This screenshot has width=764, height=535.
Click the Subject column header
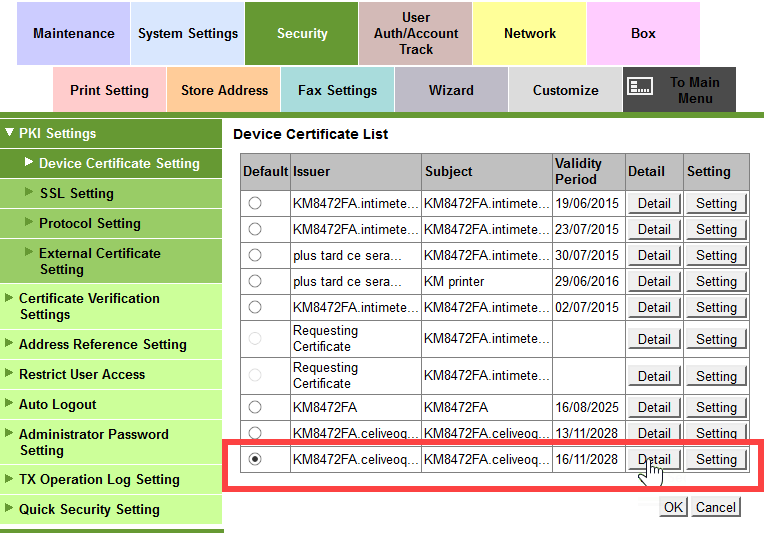point(487,172)
